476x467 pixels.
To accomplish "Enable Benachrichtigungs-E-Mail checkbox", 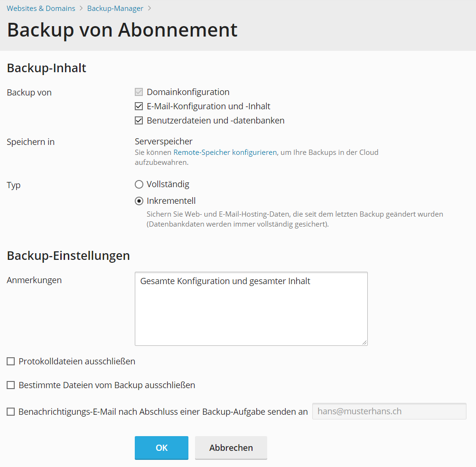I will click(11, 412).
